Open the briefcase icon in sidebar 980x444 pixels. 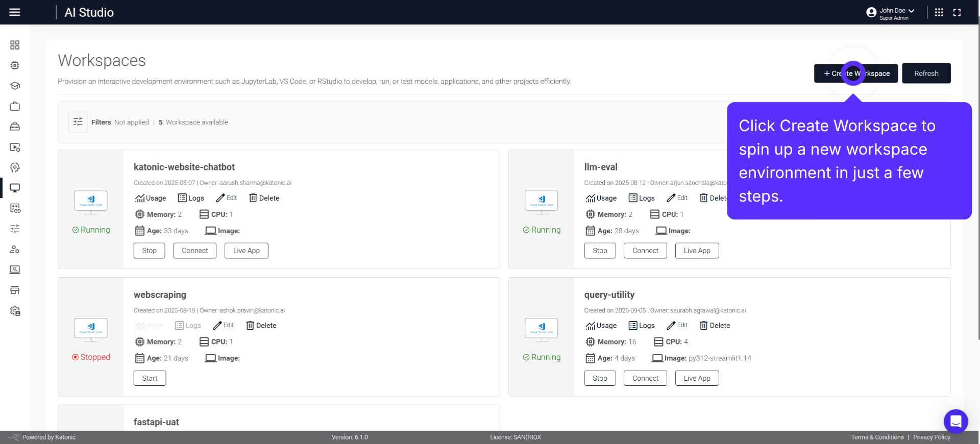click(x=15, y=106)
